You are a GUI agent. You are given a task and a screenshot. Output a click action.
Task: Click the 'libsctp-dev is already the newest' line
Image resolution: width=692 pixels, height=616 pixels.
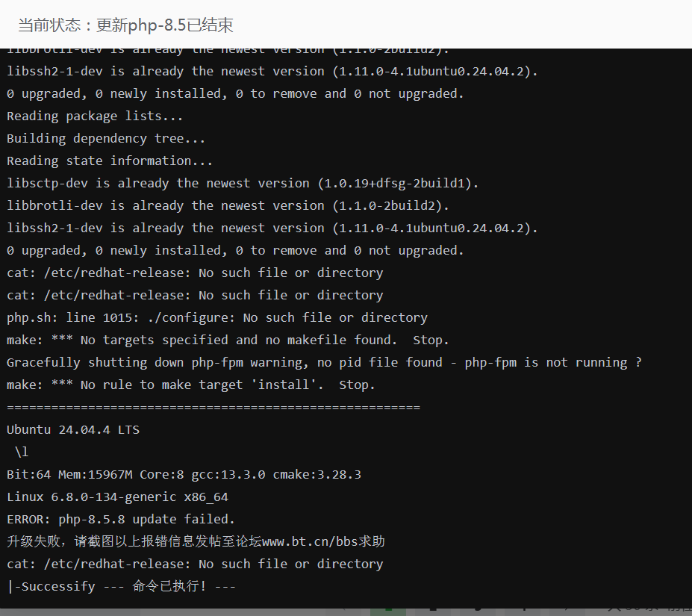pos(243,183)
